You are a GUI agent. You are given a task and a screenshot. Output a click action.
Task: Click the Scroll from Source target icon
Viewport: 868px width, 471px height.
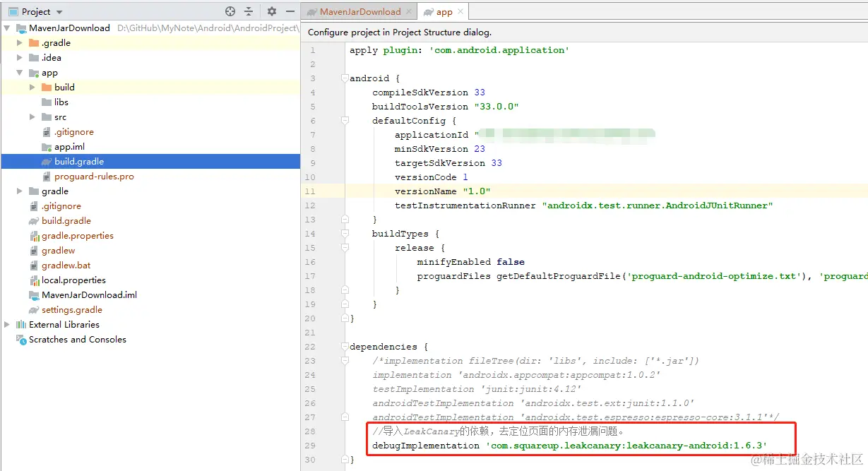coord(230,11)
